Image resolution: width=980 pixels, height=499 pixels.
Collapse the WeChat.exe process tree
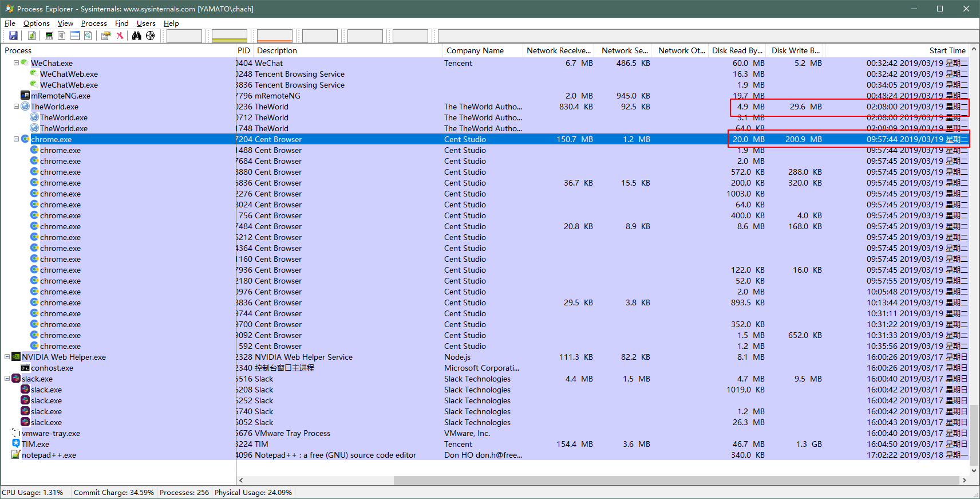point(16,63)
